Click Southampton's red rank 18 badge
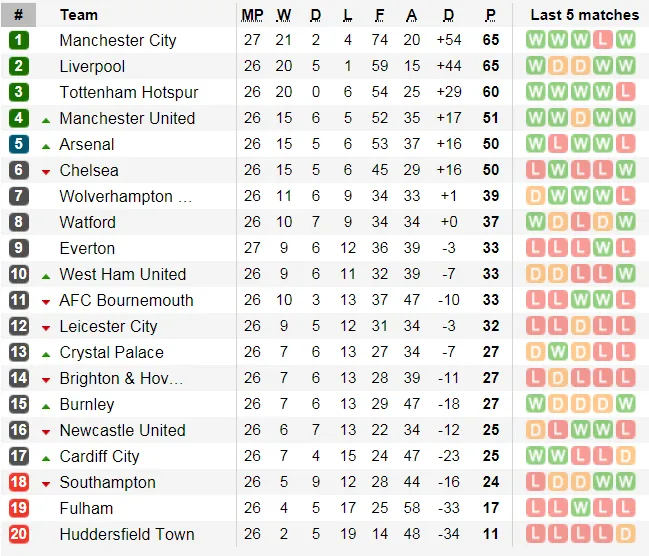 click(19, 482)
